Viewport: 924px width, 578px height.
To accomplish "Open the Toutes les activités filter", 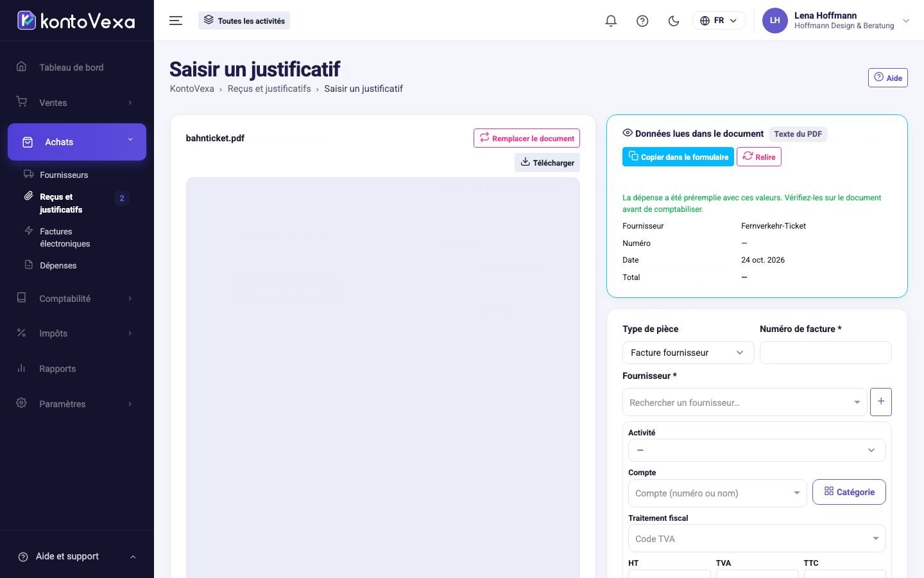I will tap(244, 21).
